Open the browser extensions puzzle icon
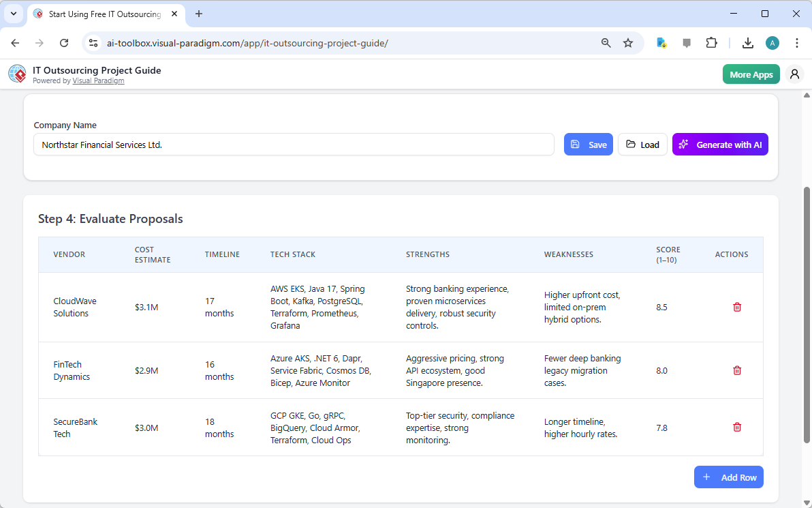This screenshot has height=508, width=812. pos(711,42)
